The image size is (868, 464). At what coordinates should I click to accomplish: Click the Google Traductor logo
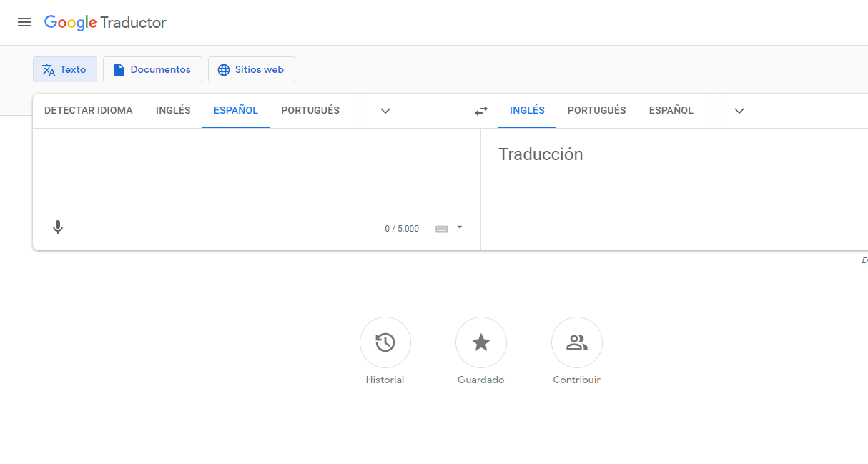click(x=105, y=22)
